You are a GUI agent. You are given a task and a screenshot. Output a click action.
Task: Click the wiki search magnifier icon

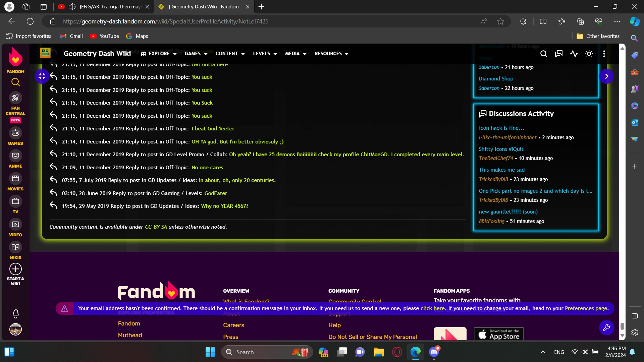tap(544, 54)
